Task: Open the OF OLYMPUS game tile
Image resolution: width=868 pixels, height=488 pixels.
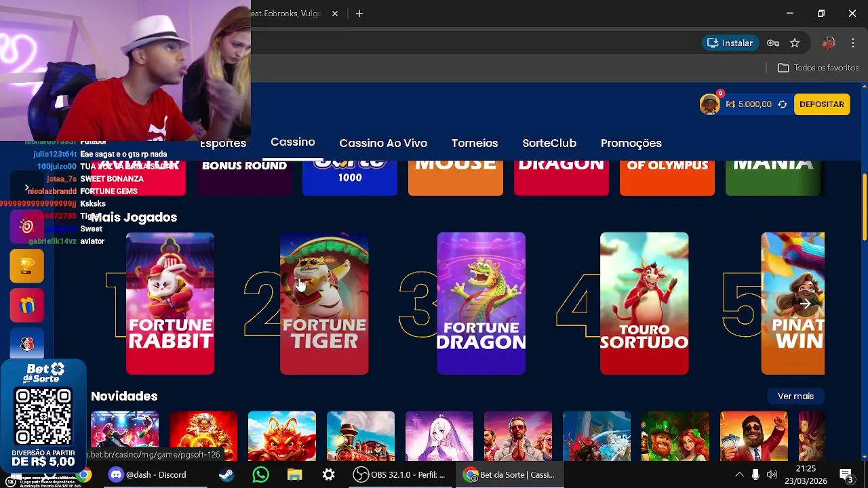Action: click(667, 178)
